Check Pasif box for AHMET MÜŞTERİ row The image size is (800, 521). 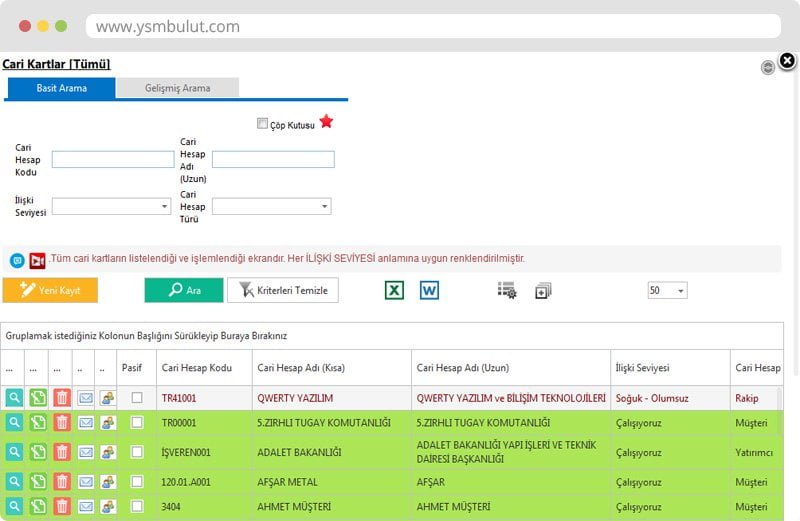tap(137, 506)
